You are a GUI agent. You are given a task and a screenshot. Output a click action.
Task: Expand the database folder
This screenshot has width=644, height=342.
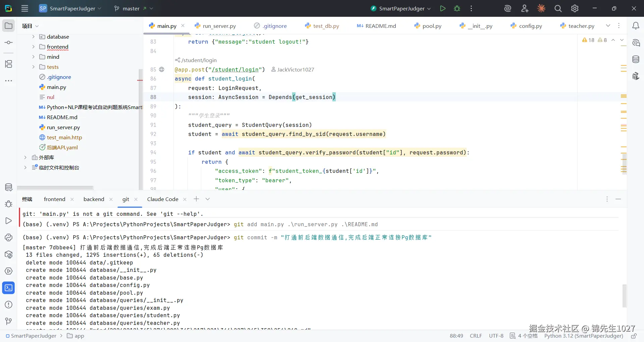pos(33,37)
